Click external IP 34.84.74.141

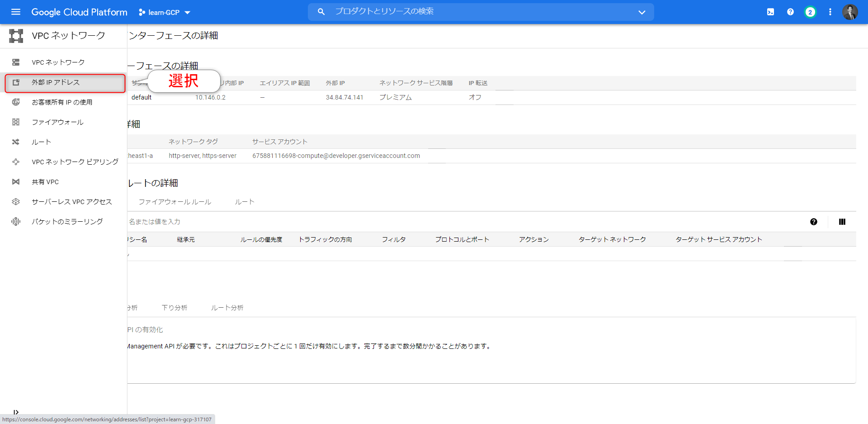click(344, 97)
